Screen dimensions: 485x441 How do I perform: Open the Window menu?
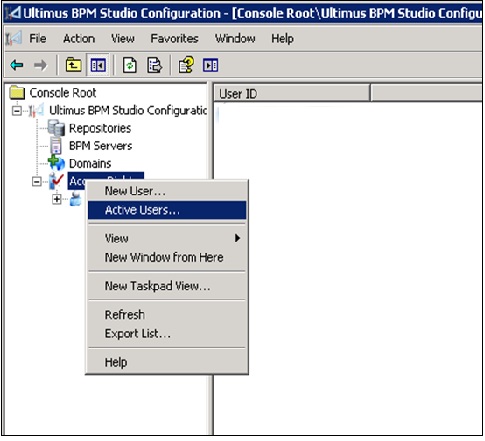coord(235,38)
